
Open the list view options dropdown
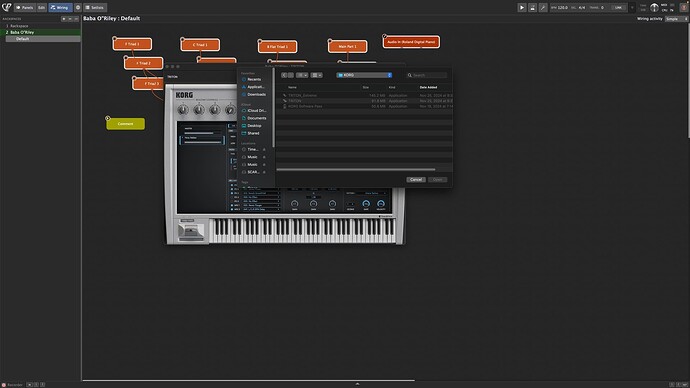click(x=302, y=75)
